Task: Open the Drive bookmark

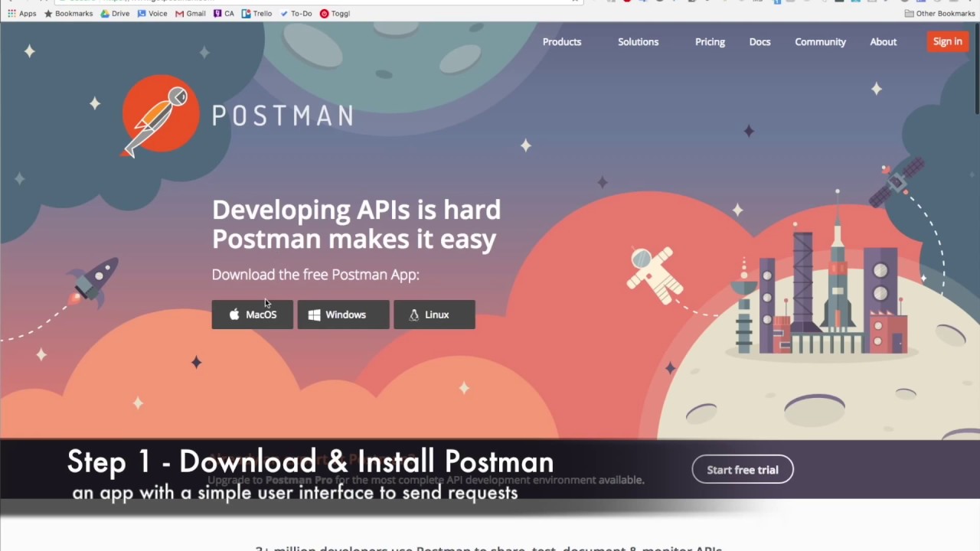Action: coord(115,13)
